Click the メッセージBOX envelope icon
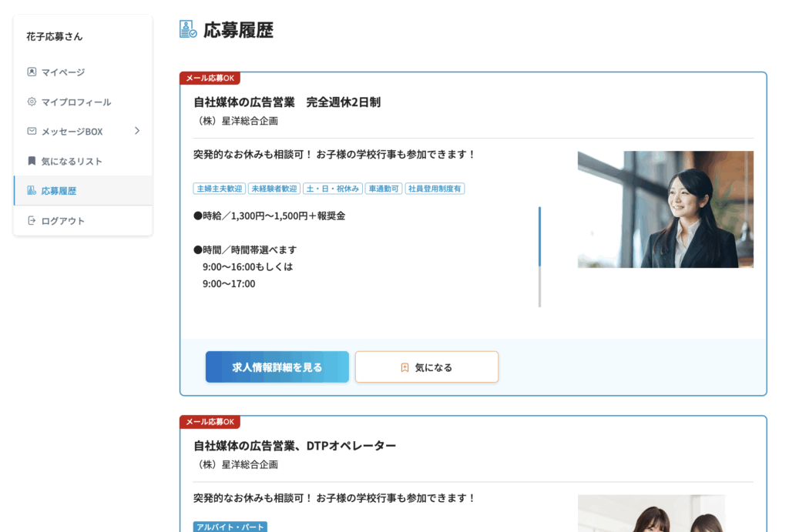 [x=32, y=131]
